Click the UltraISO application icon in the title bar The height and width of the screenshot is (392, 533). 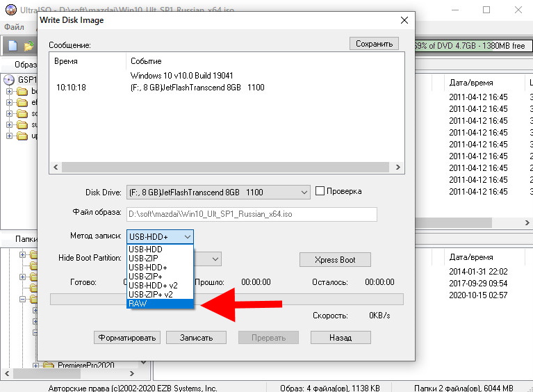(x=10, y=10)
